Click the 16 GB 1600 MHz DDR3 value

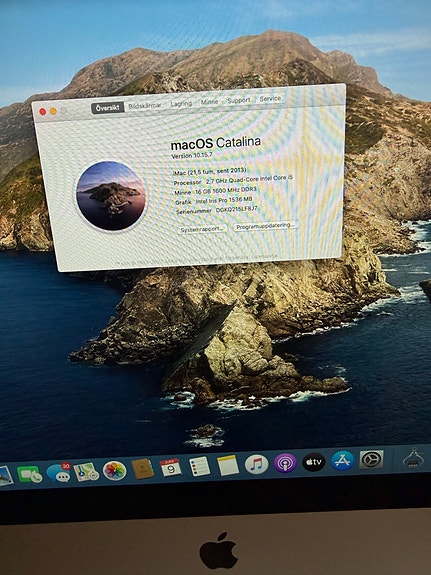(x=226, y=190)
